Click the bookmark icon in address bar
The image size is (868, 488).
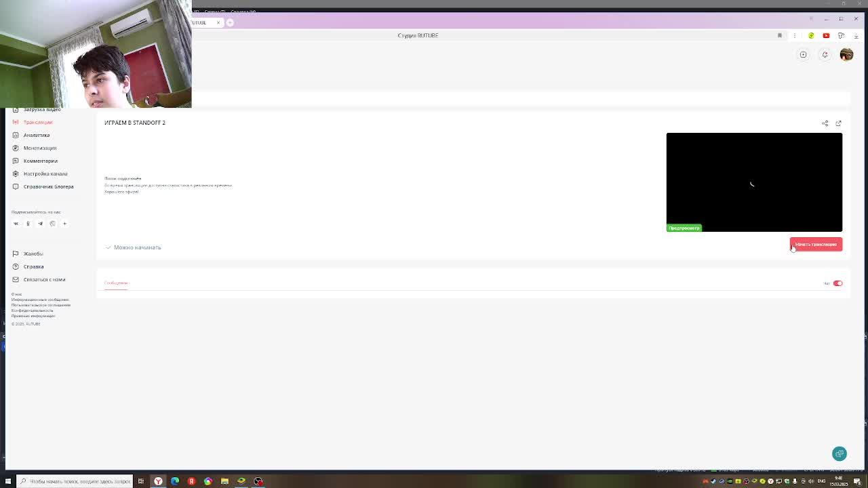(780, 35)
